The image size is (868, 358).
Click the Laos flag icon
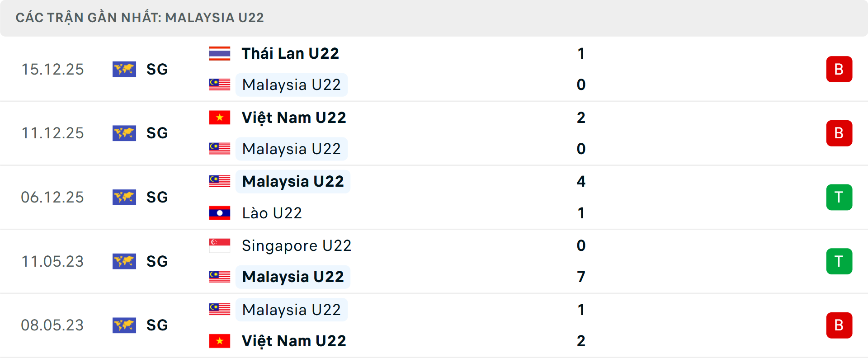220,213
